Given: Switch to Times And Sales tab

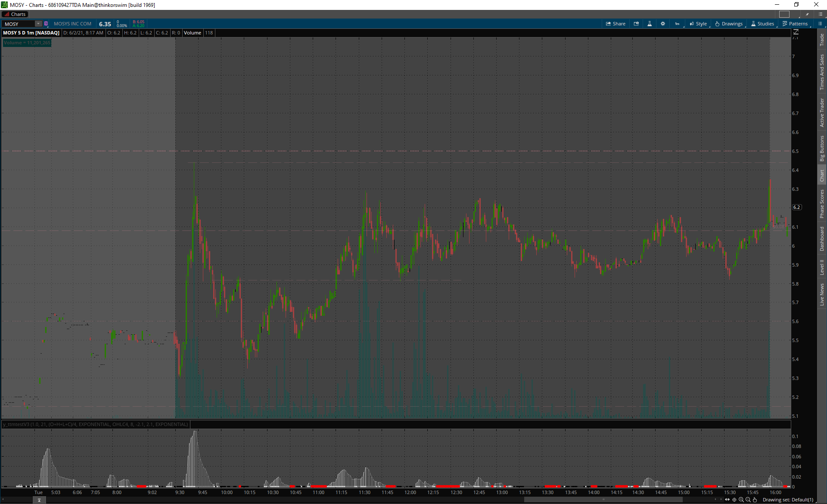Looking at the screenshot, I should tap(822, 72).
